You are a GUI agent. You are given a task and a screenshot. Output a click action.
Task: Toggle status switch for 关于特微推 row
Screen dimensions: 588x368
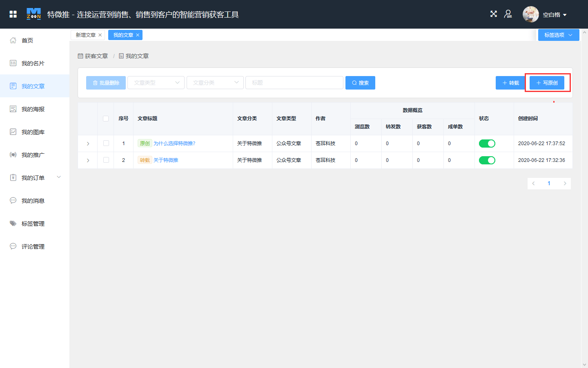coord(487,160)
